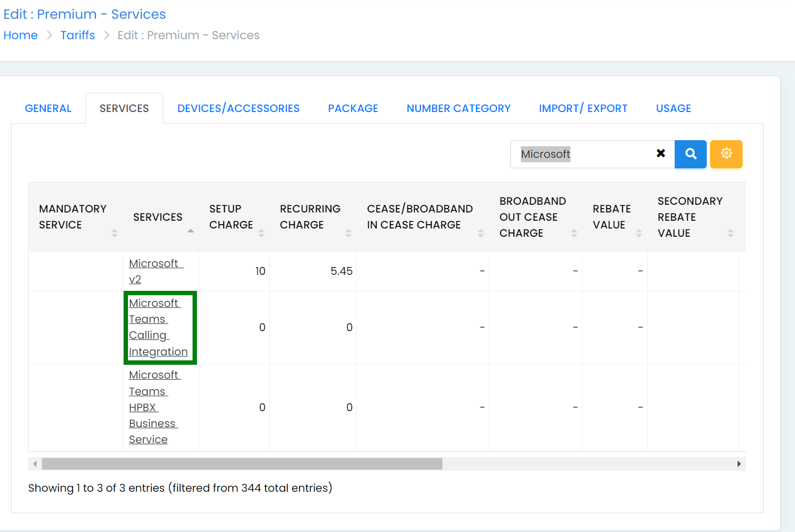The width and height of the screenshot is (795, 532).
Task: Open the Microsoft v2 service link
Action: tap(156, 271)
